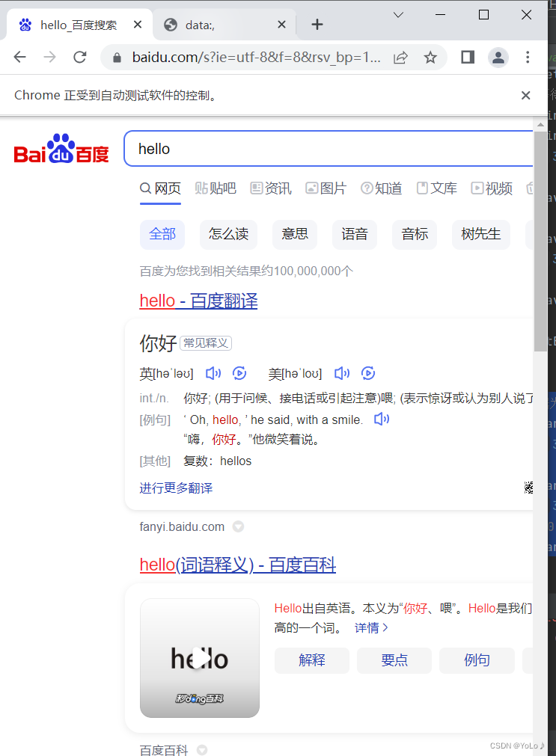
Task: Select the 语音 filter chip
Action: coord(355,234)
